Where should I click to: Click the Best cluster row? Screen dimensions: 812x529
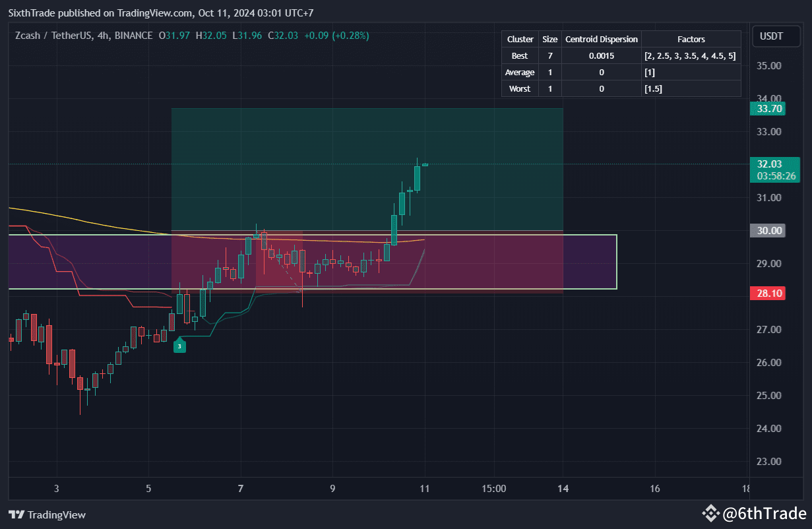520,55
